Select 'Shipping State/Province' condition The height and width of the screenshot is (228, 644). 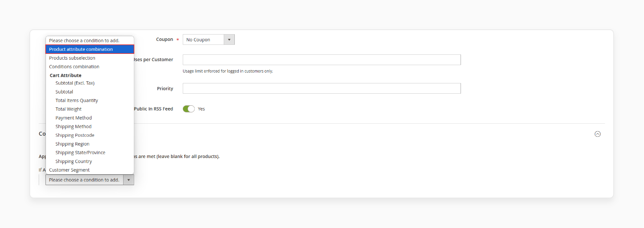(x=90, y=153)
